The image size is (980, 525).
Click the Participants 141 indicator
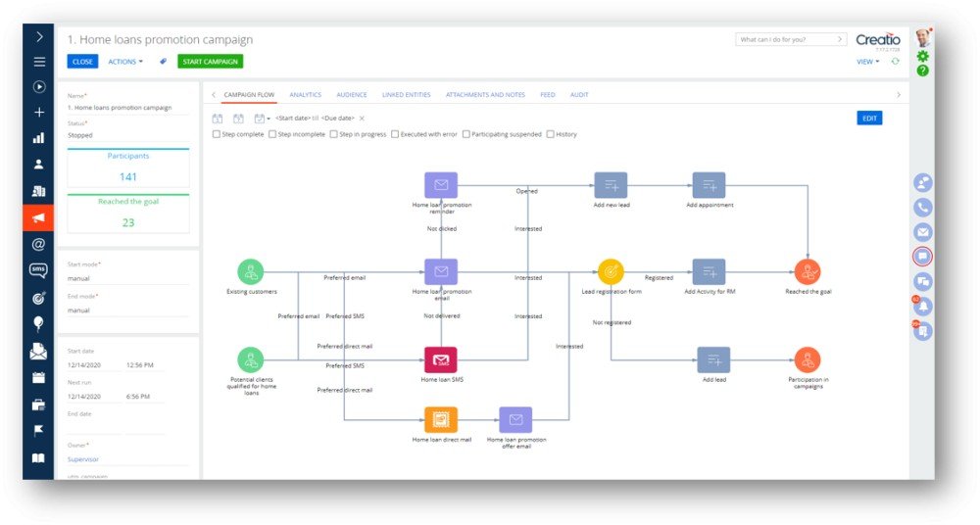click(128, 167)
